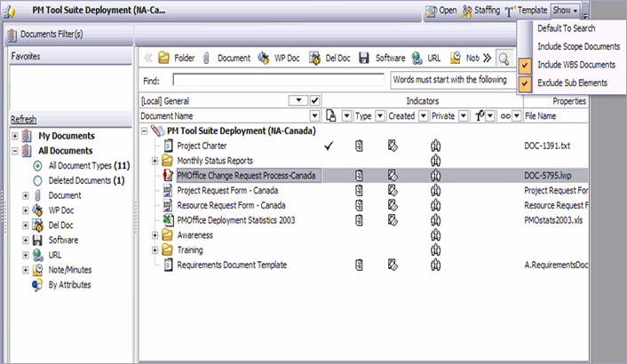Click Project Charter Private indicator icon
627x364 pixels.
pyautogui.click(x=435, y=146)
